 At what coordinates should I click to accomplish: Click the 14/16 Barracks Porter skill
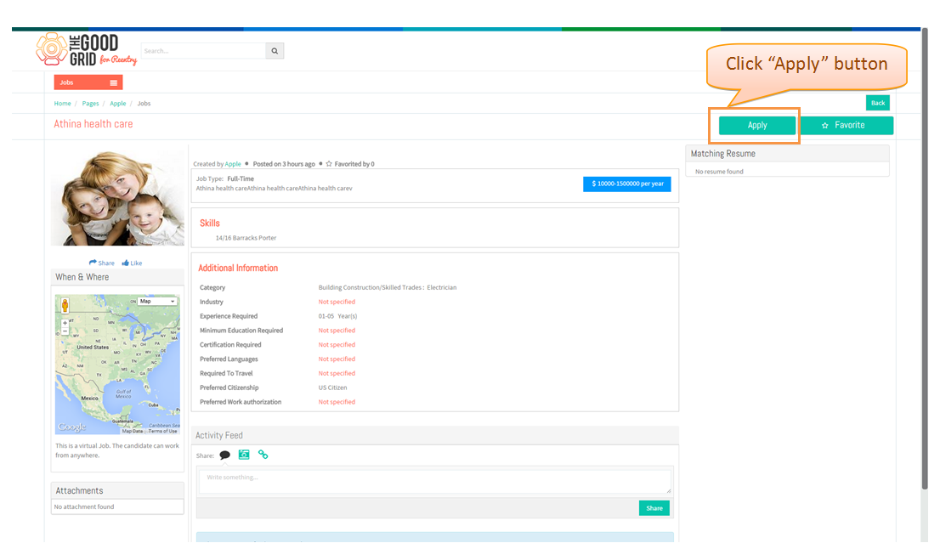tap(246, 238)
